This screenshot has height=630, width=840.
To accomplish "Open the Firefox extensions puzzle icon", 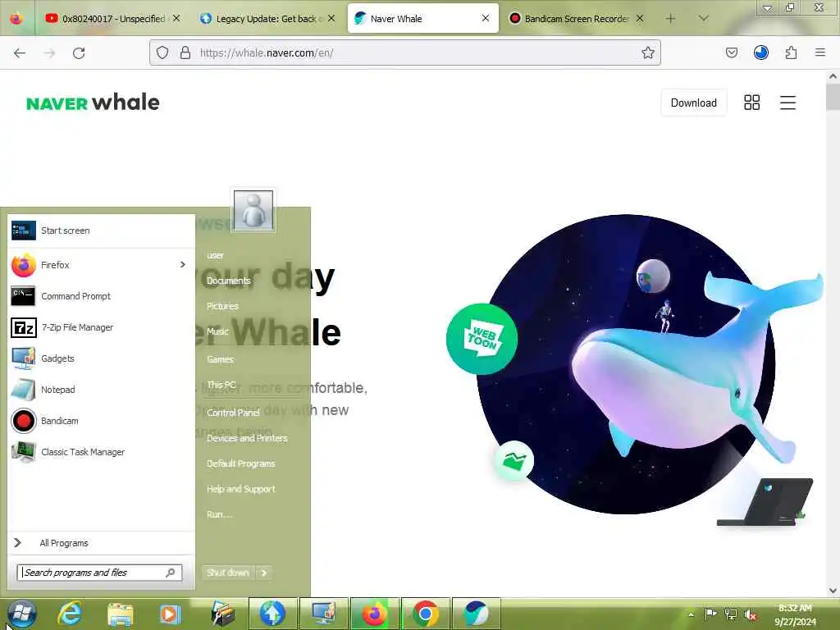I will [791, 52].
